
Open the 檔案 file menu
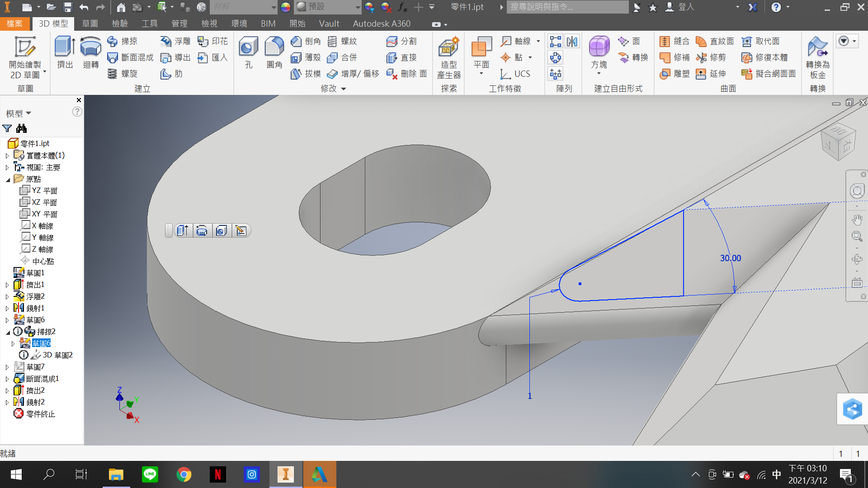pos(14,23)
